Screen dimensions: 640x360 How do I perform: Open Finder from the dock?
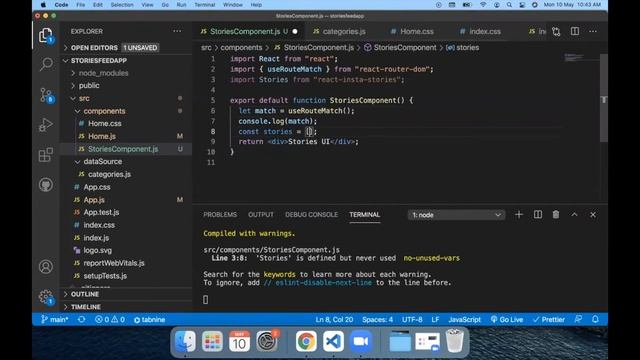[185, 341]
